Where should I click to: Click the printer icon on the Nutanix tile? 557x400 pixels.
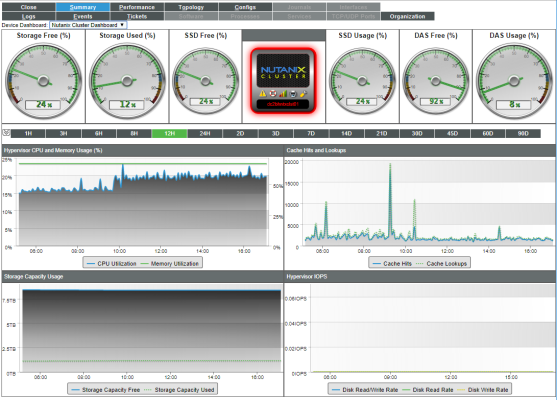[293, 94]
